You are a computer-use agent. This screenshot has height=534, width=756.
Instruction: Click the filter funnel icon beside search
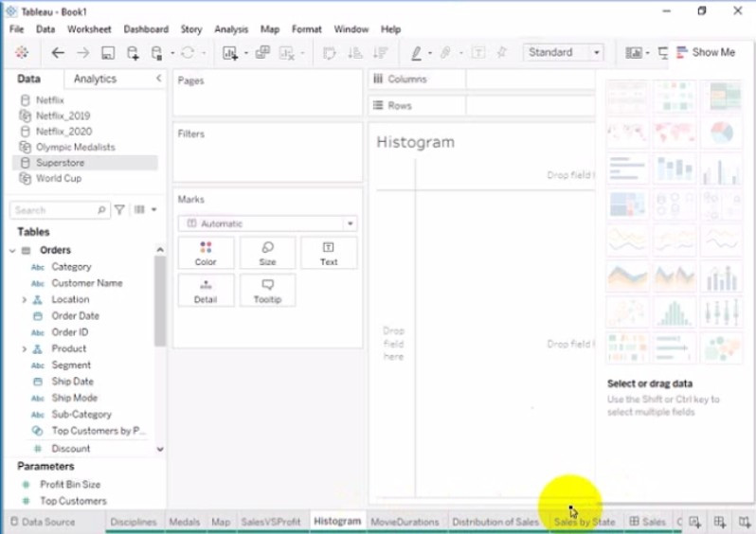(119, 209)
